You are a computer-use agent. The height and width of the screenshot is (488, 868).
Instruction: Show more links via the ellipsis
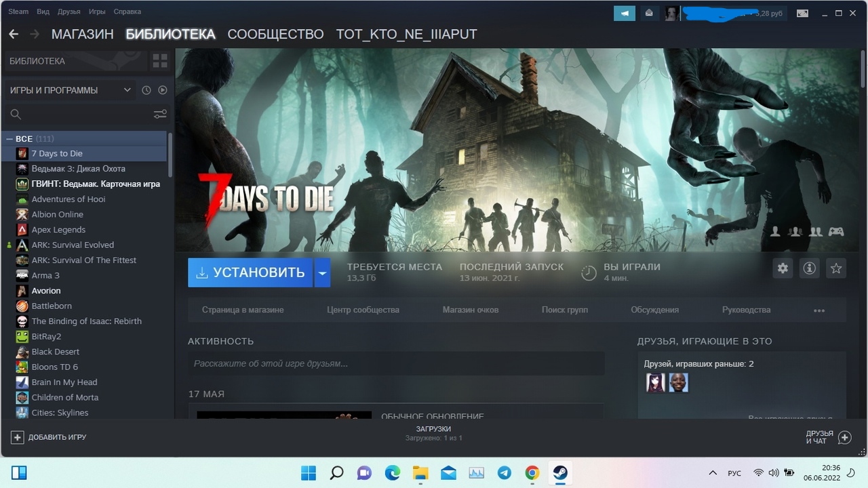point(819,310)
